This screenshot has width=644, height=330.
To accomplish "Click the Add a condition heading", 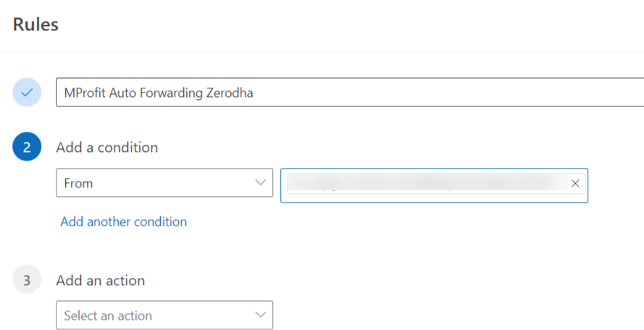I will click(106, 147).
